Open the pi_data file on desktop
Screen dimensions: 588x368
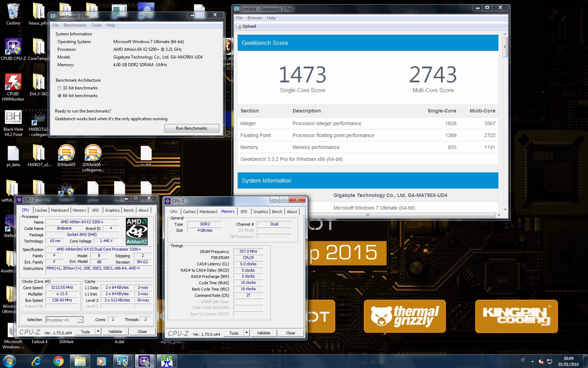click(x=13, y=156)
